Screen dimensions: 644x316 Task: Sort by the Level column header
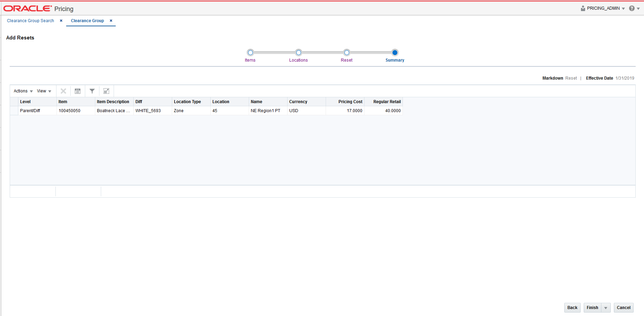pyautogui.click(x=37, y=102)
